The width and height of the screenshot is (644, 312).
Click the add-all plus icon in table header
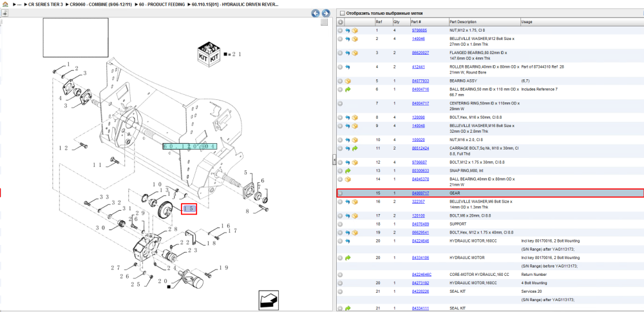(341, 22)
